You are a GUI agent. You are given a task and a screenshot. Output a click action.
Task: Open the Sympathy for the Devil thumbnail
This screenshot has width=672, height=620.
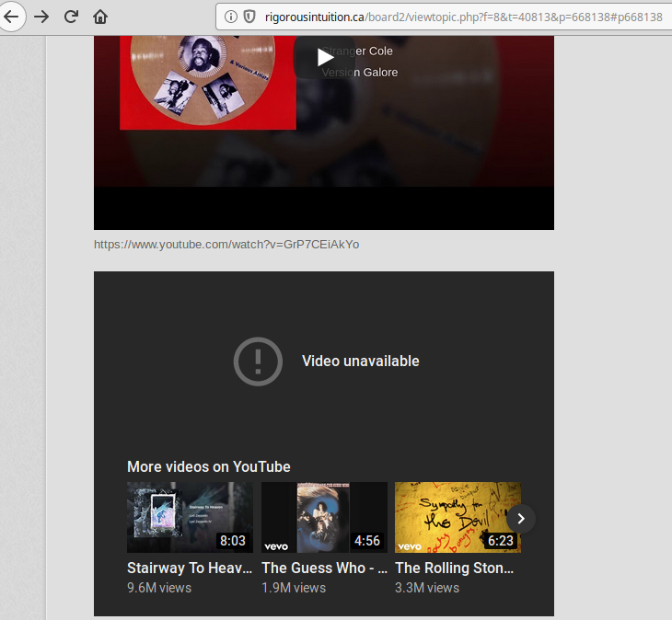[458, 517]
